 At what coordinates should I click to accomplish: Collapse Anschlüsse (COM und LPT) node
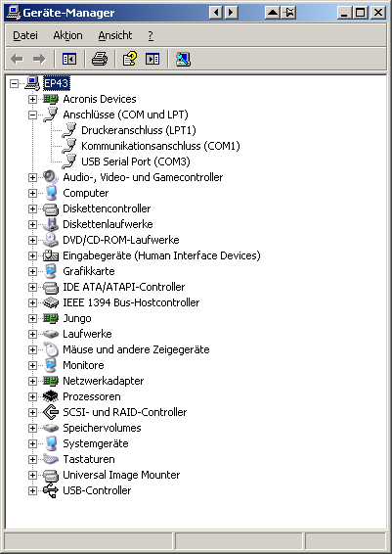coord(32,115)
